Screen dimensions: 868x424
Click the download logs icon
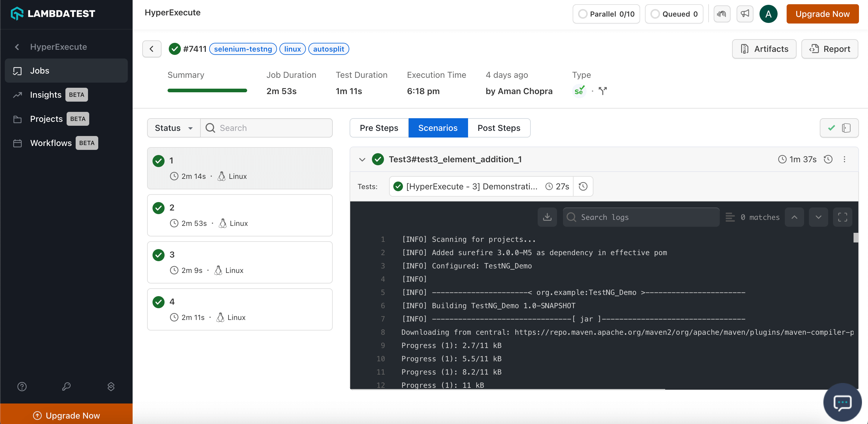[x=548, y=217]
